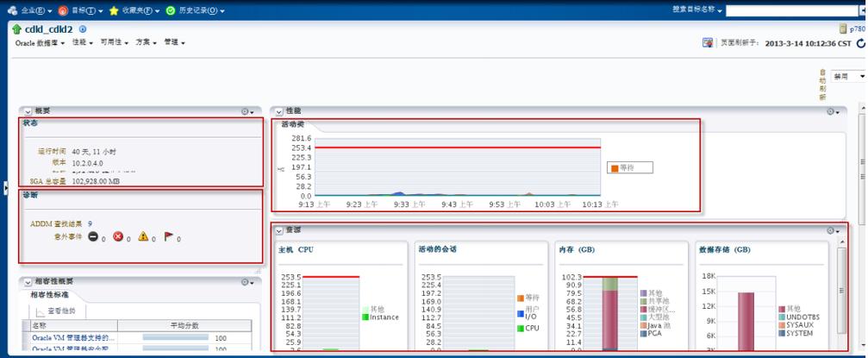This screenshot has width=868, height=358.
Task: Click the 共享池 memory legend swatch
Action: (x=643, y=301)
